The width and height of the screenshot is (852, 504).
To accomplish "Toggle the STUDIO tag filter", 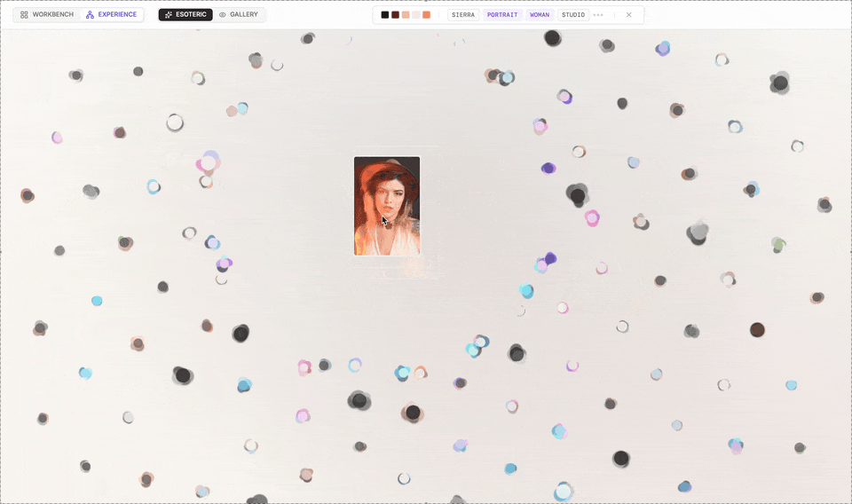I will (x=573, y=15).
